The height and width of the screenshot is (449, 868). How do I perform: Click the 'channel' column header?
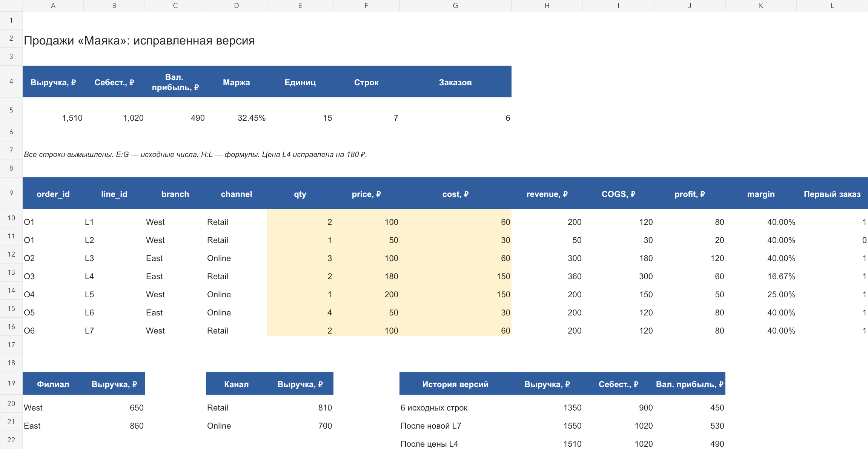[237, 194]
